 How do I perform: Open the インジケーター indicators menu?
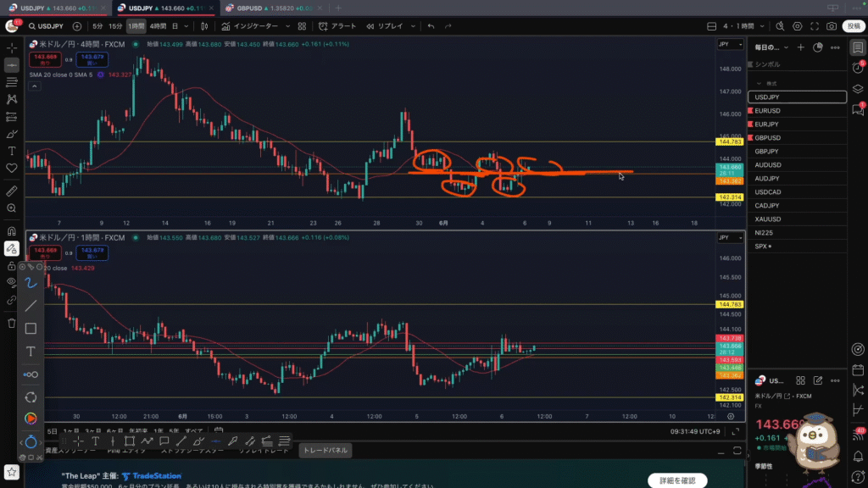coord(250,26)
